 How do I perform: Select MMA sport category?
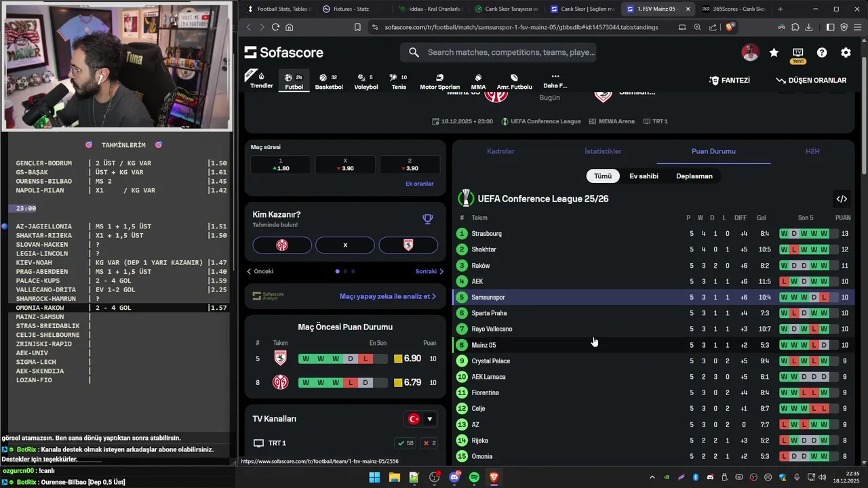pyautogui.click(x=478, y=81)
